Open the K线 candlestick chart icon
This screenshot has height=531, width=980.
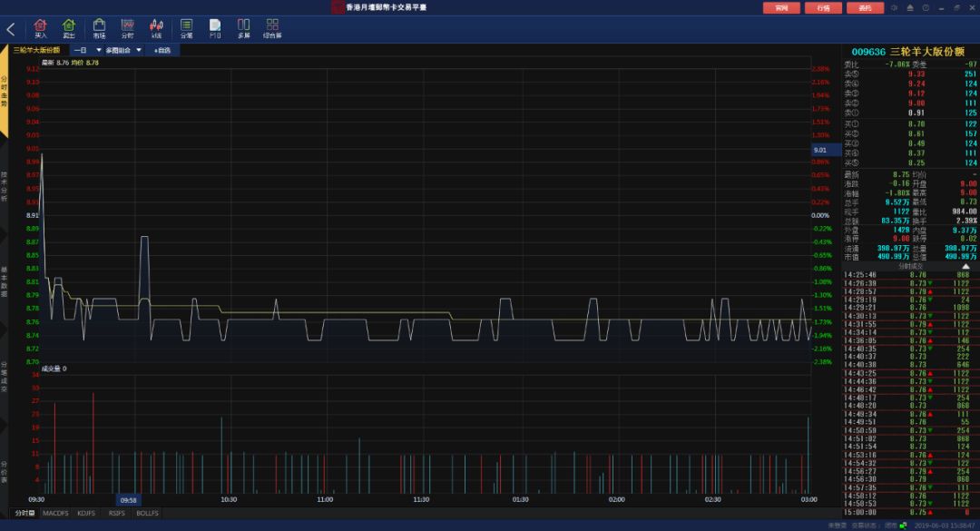point(156,28)
